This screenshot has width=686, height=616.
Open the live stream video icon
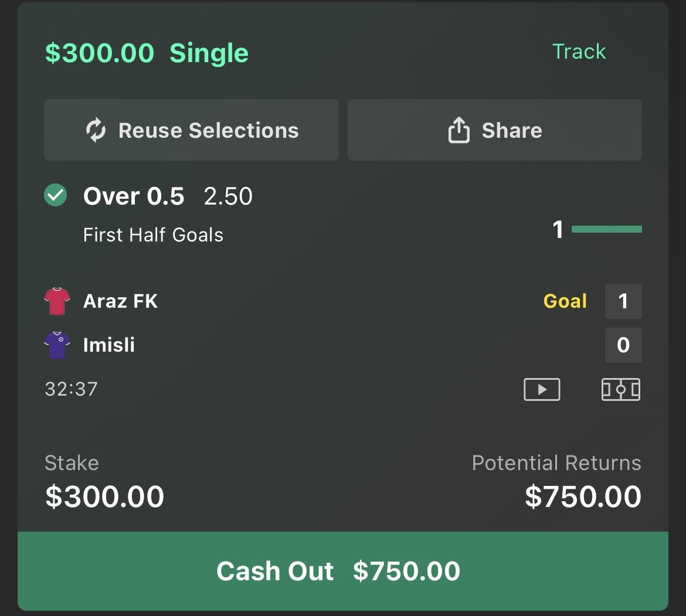[x=541, y=389]
